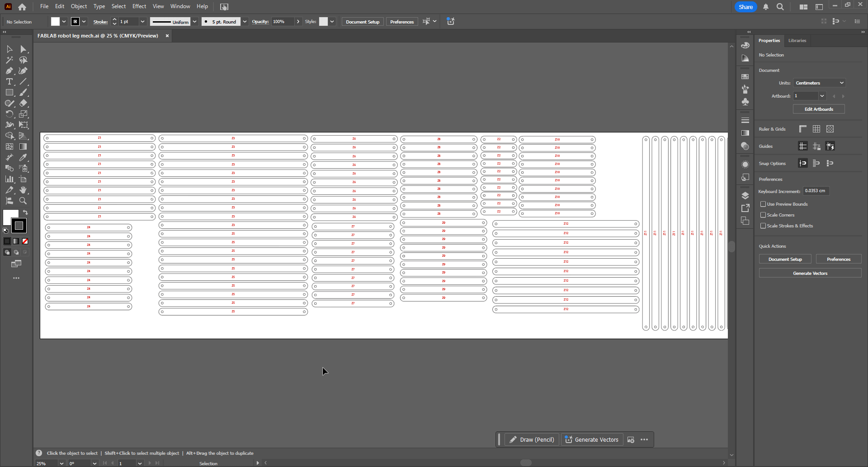Select the Direct Selection tool
This screenshot has height=467, width=868.
24,49
